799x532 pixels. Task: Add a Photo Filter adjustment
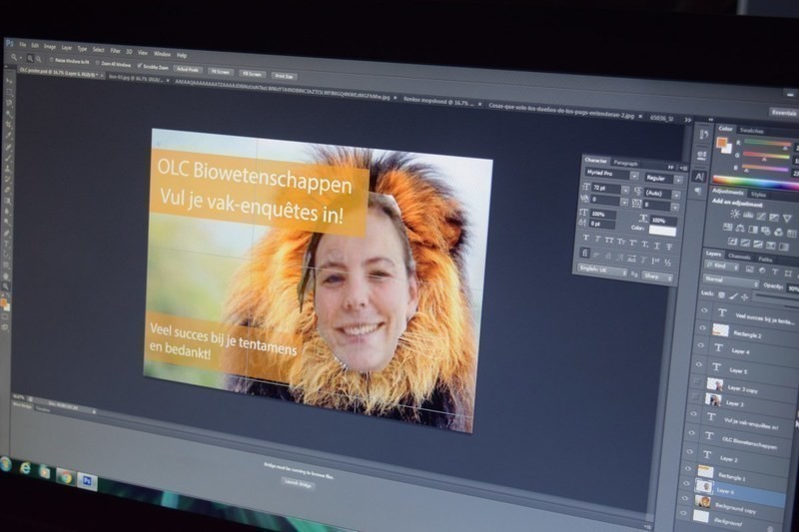[x=765, y=232]
